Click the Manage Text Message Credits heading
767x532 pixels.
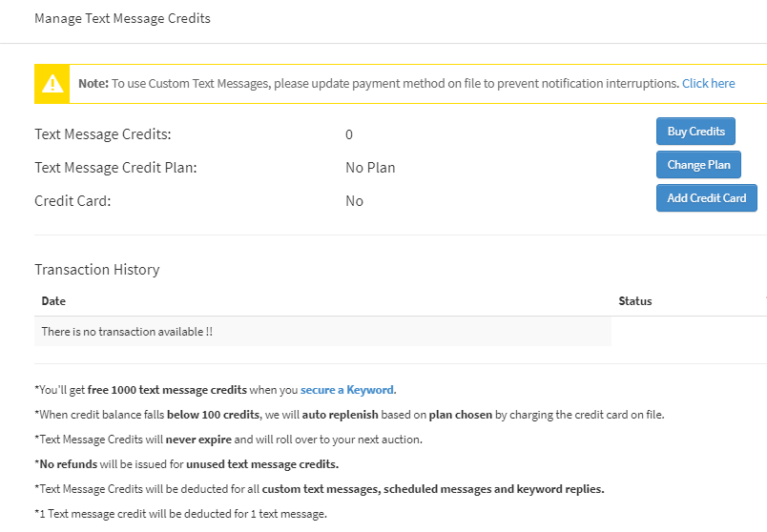coord(122,18)
